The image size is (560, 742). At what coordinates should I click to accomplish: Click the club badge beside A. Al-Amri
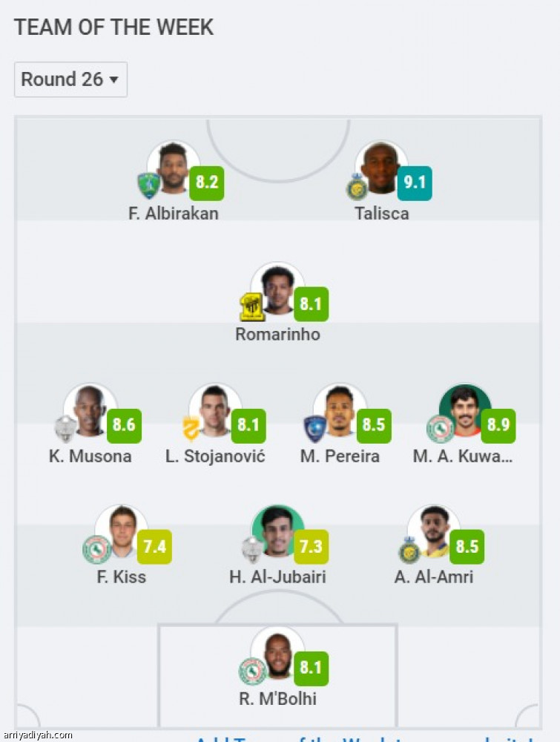tap(409, 550)
